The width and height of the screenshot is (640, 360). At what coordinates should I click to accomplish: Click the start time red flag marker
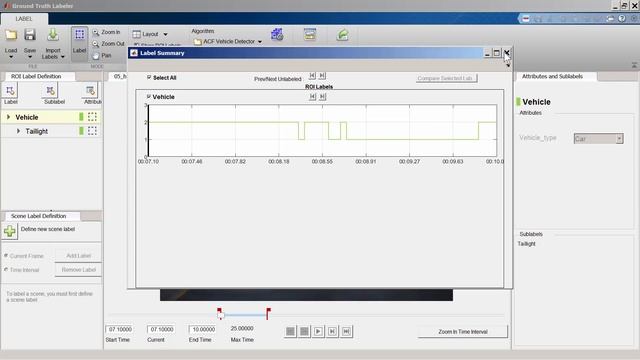219,311
